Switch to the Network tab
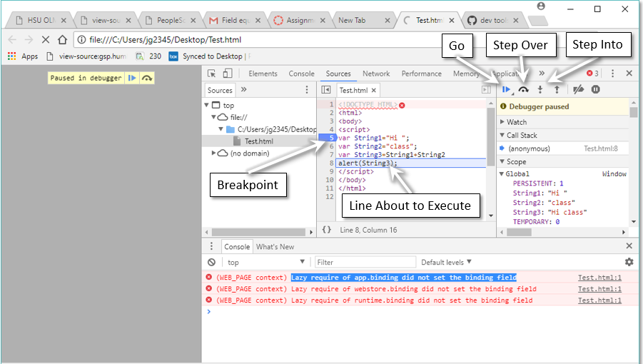643x364 pixels. tap(376, 74)
